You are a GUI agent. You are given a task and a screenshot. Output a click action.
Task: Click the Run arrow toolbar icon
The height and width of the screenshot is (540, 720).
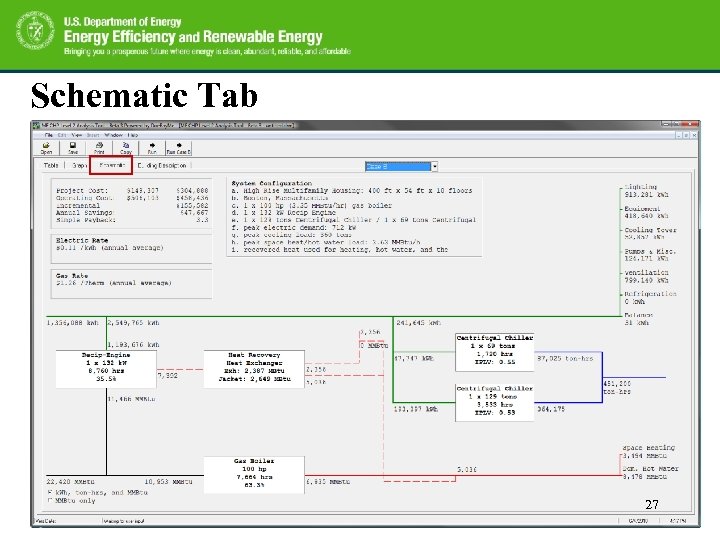point(152,148)
